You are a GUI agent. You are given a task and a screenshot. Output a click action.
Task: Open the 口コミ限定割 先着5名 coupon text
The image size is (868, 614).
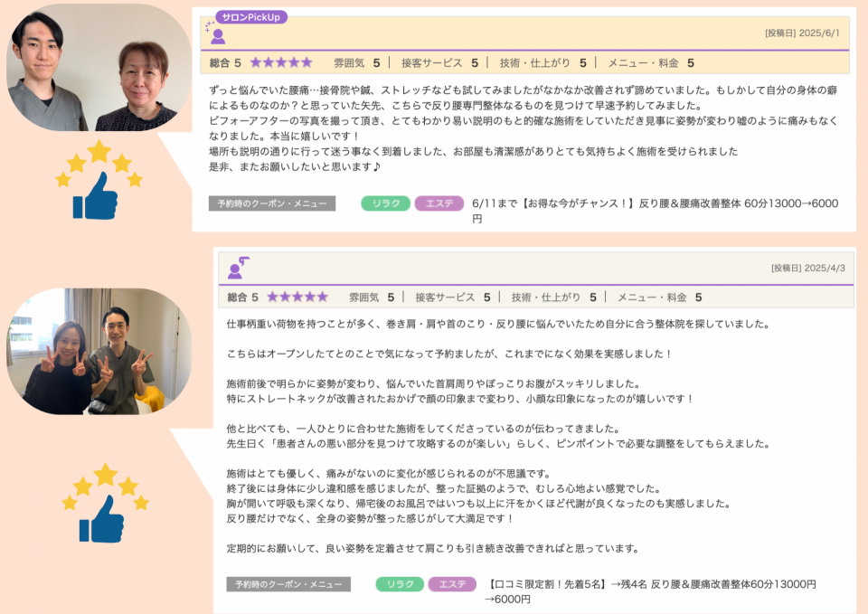coord(650,591)
